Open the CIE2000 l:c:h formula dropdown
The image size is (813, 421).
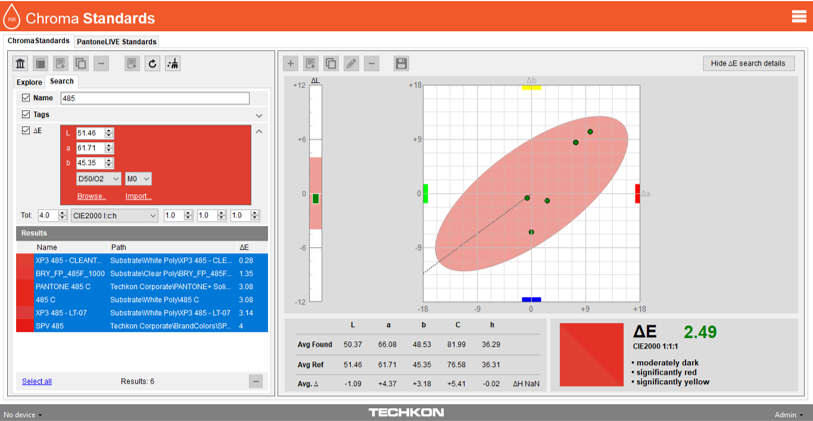click(x=114, y=216)
